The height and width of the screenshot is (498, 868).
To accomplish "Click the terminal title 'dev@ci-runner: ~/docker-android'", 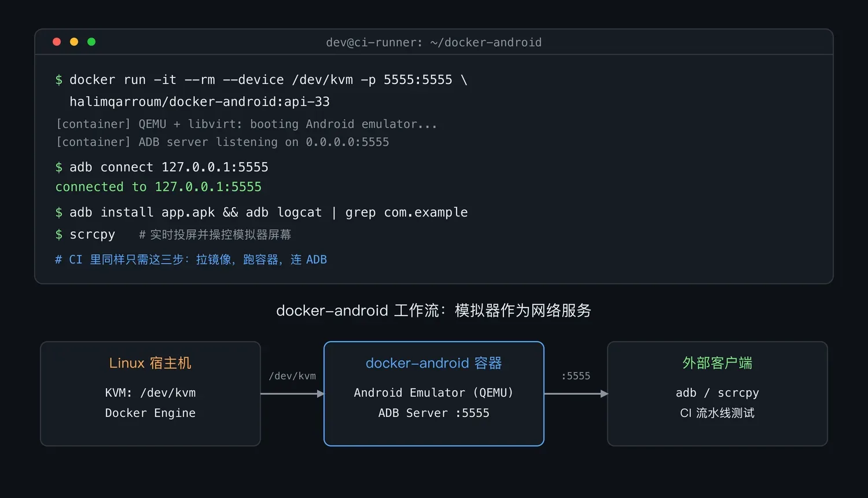I will click(434, 42).
